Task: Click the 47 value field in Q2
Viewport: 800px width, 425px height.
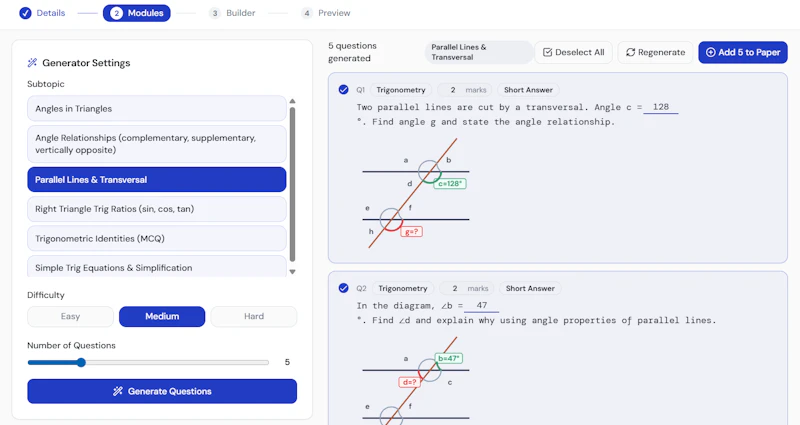Action: coord(482,306)
